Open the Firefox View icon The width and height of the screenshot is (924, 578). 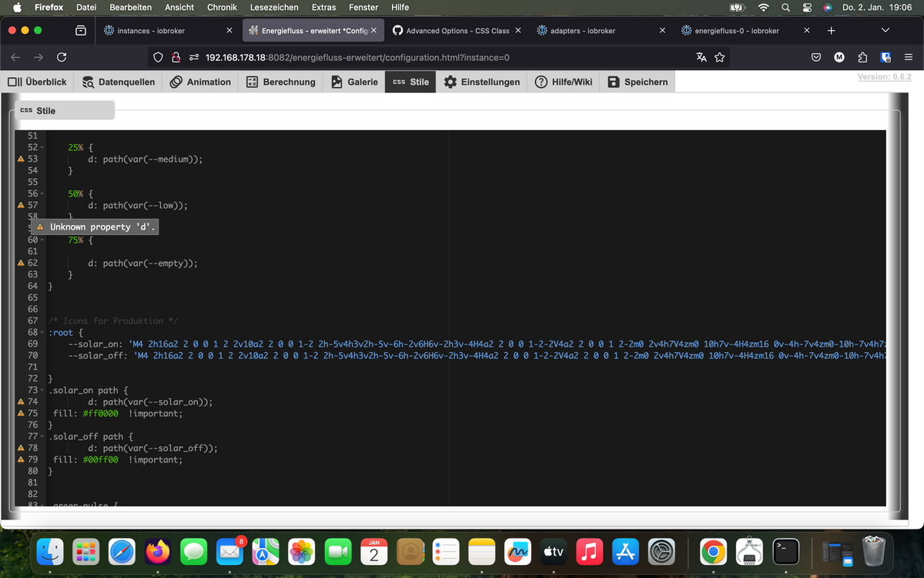point(80,31)
